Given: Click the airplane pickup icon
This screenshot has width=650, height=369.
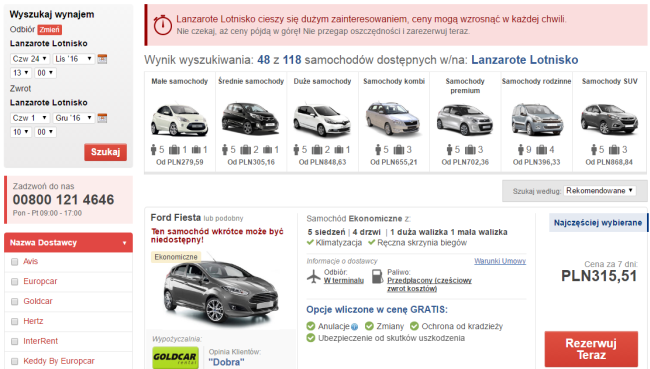Looking at the screenshot, I should tap(314, 276).
